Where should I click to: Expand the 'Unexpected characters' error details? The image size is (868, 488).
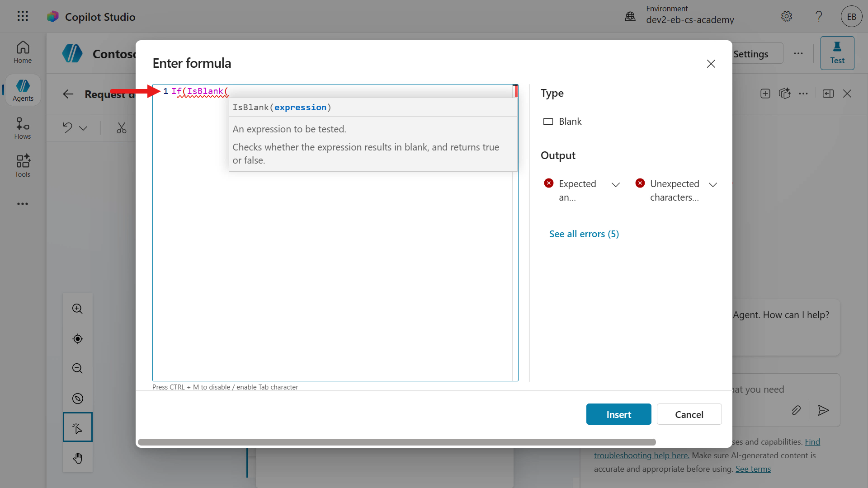(713, 184)
